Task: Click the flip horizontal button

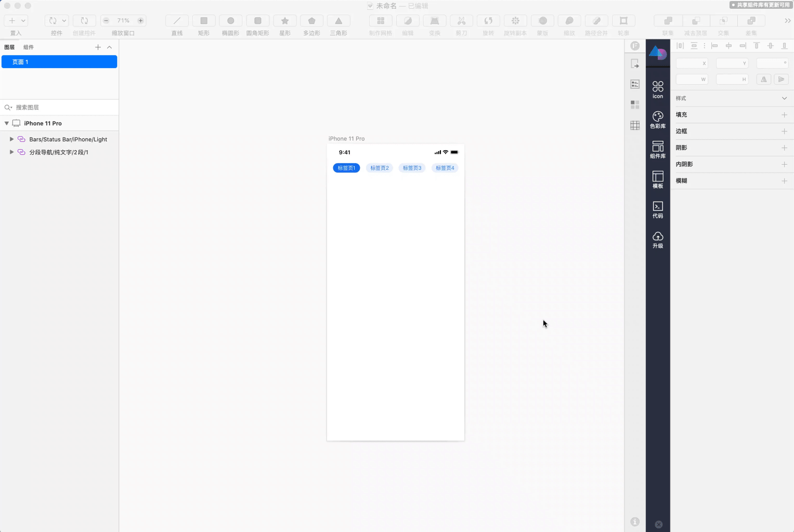Action: pyautogui.click(x=764, y=79)
